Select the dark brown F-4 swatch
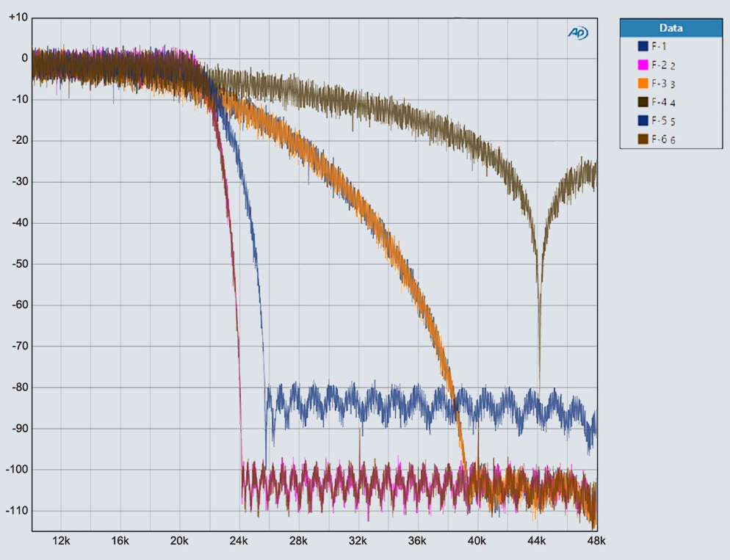 pos(643,102)
